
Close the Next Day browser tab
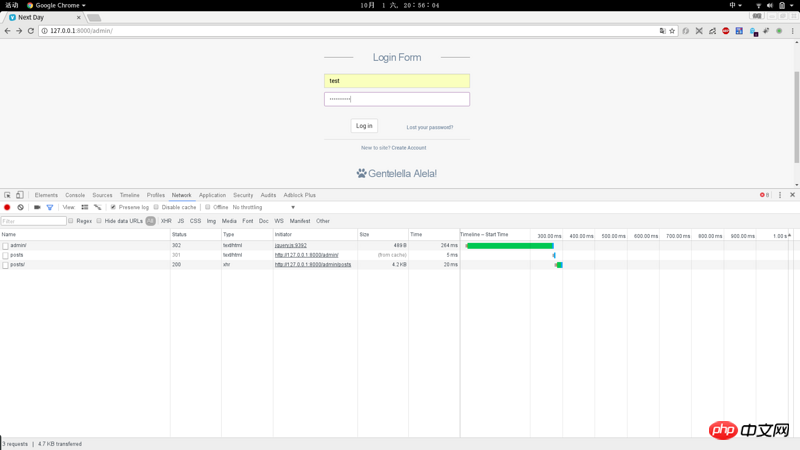click(x=79, y=17)
